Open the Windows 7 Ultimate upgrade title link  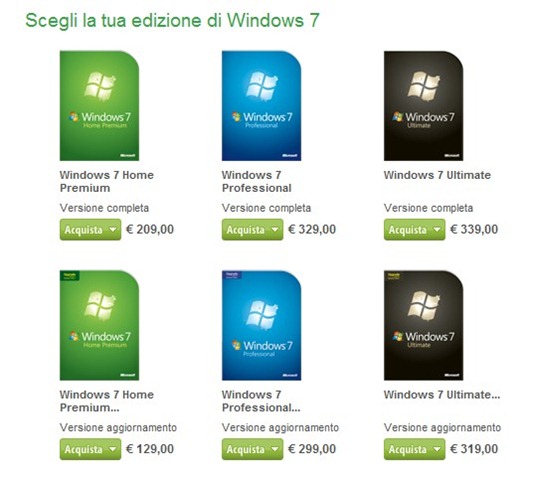coord(442,395)
